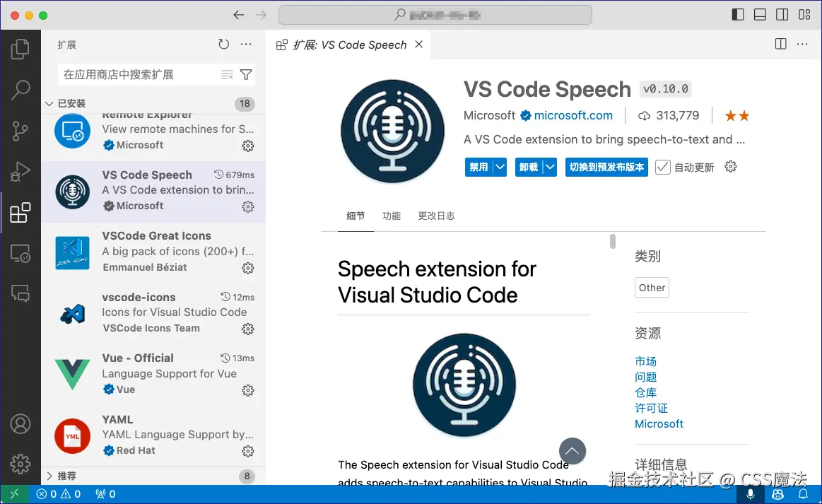This screenshot has height=504, width=822.
Task: Open customize layout control
Action: click(x=804, y=15)
